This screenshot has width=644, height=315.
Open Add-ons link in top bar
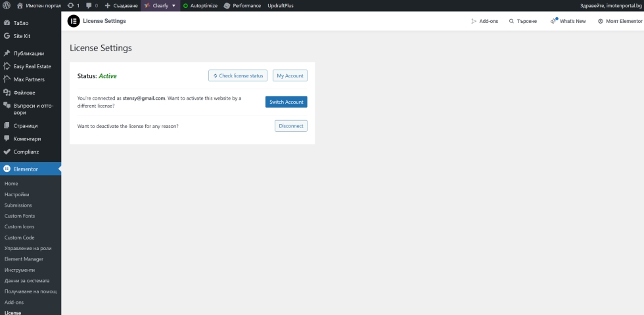coord(485,21)
